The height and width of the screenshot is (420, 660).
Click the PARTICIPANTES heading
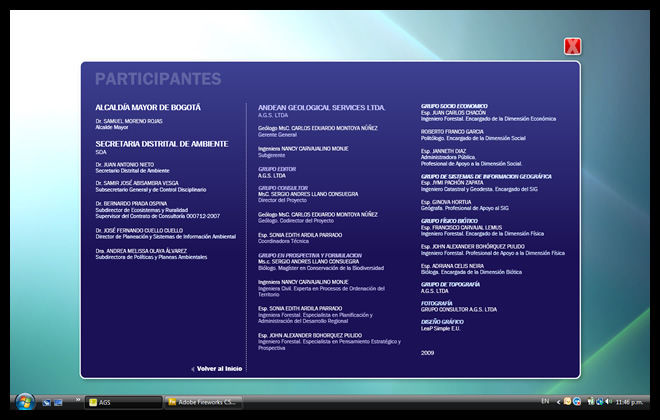pyautogui.click(x=157, y=79)
